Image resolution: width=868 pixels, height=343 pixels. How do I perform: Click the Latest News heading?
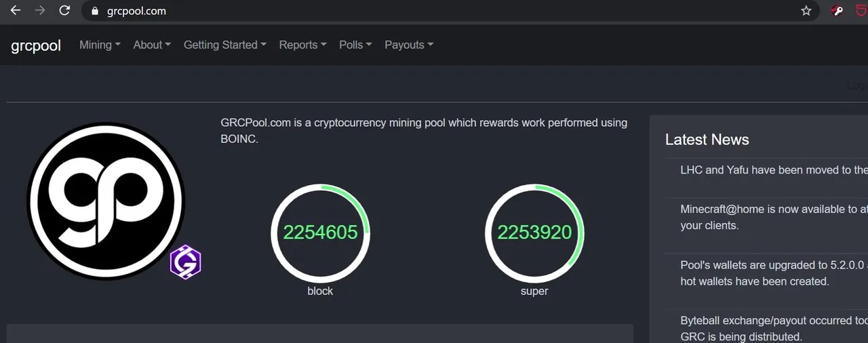click(x=707, y=140)
